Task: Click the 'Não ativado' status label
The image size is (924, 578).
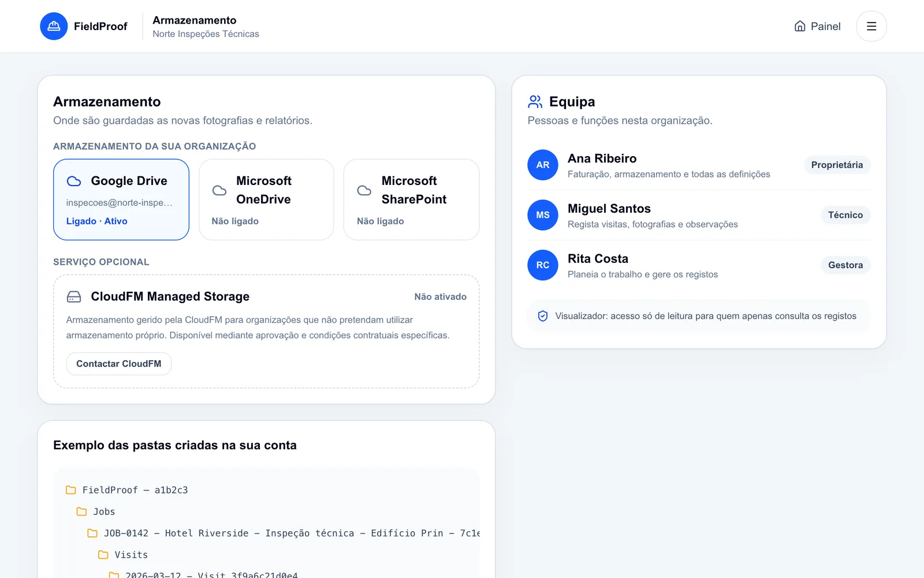Action: (440, 297)
